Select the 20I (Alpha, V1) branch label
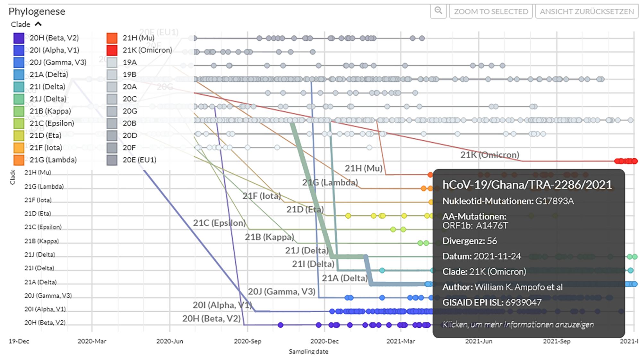This screenshot has width=640, height=364. (222, 305)
